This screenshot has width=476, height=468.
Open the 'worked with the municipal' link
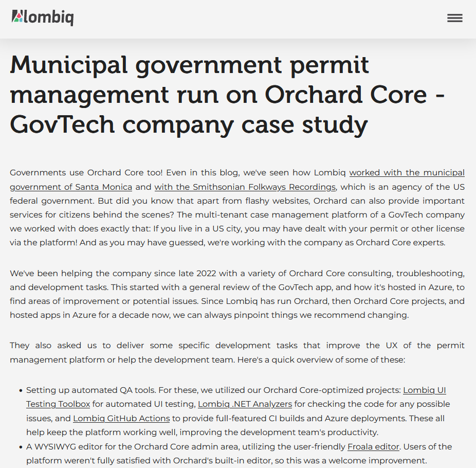click(x=407, y=172)
